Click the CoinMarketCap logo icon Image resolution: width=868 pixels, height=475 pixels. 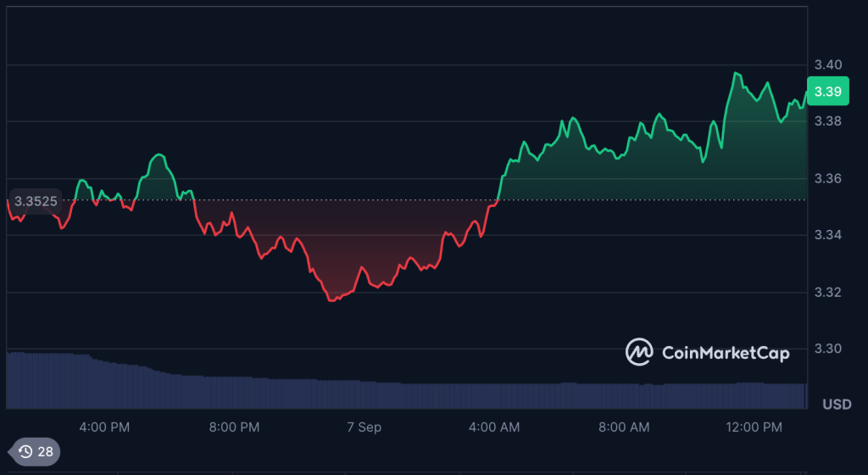tap(639, 352)
